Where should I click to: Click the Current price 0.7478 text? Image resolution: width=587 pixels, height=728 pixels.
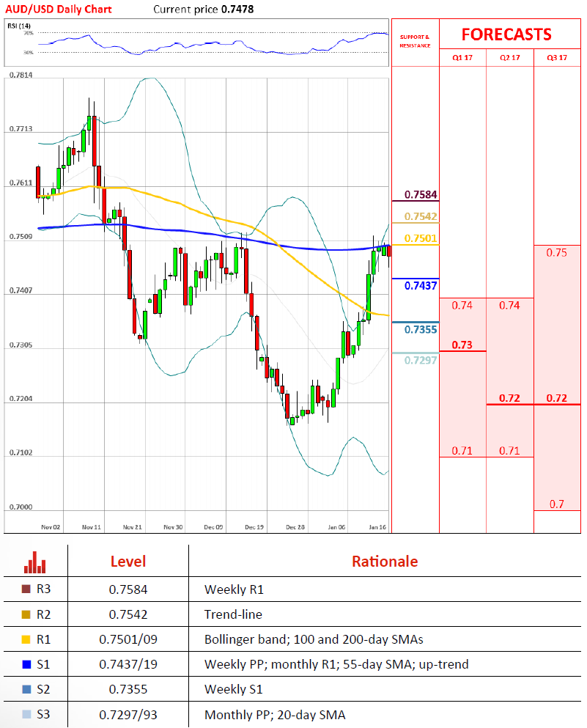click(203, 9)
